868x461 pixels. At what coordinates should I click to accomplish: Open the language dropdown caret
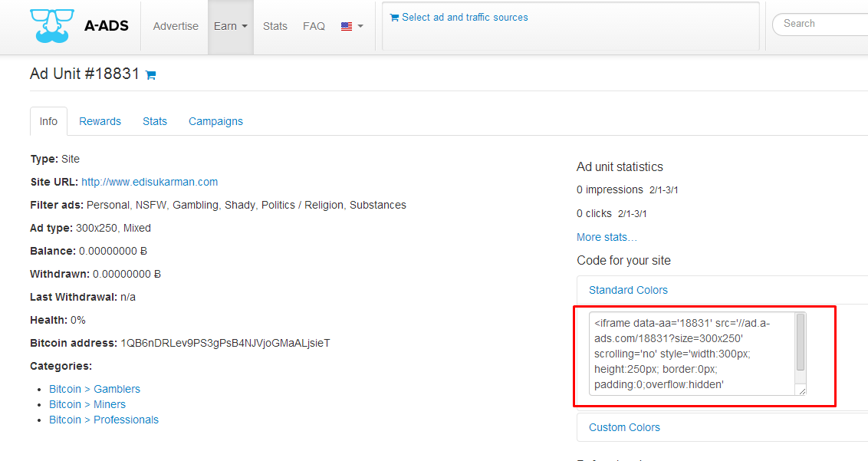[360, 26]
